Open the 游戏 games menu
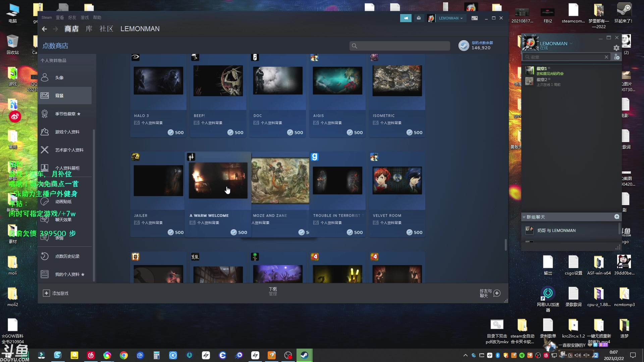Image resolution: width=644 pixels, height=362 pixels. [x=85, y=17]
